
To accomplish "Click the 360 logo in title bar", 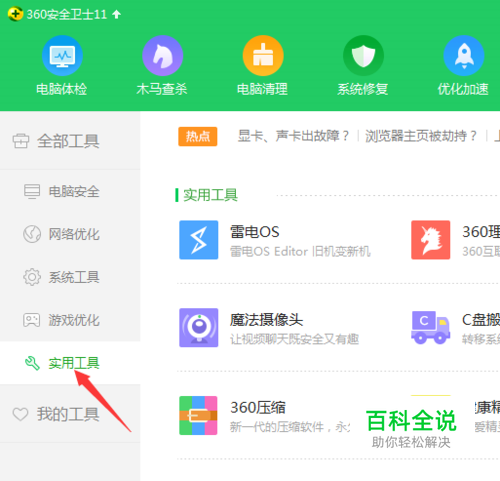I will [x=15, y=14].
